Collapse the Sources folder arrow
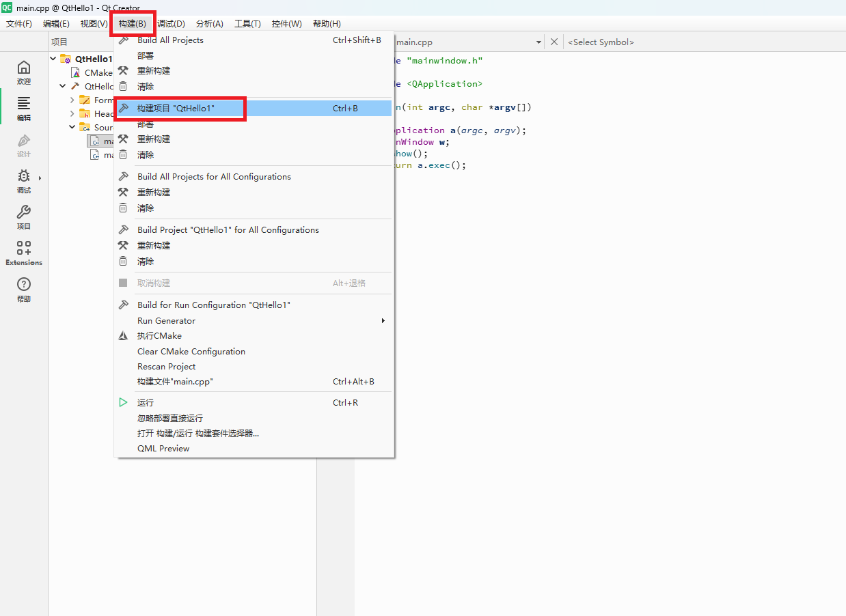Image resolution: width=846 pixels, height=616 pixels. pos(72,127)
